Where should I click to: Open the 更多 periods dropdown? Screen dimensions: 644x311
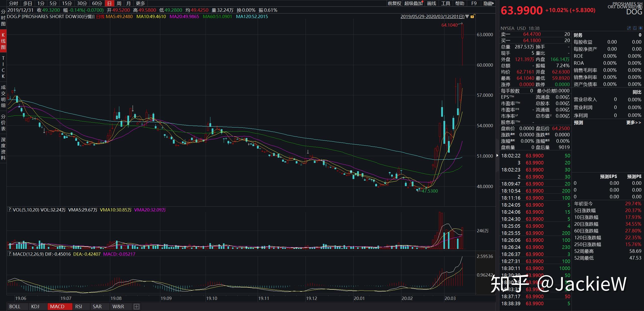(x=140, y=4)
